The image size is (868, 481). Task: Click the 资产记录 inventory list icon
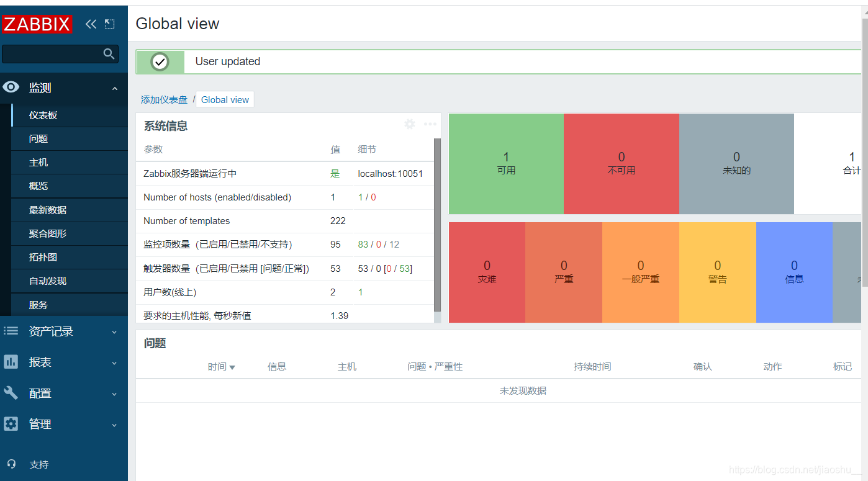click(x=11, y=331)
